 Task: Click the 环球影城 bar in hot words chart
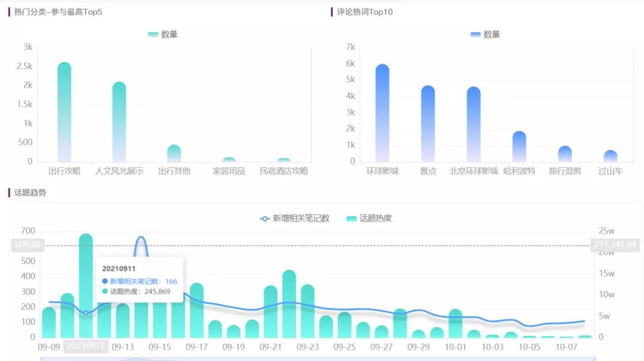pyautogui.click(x=382, y=113)
